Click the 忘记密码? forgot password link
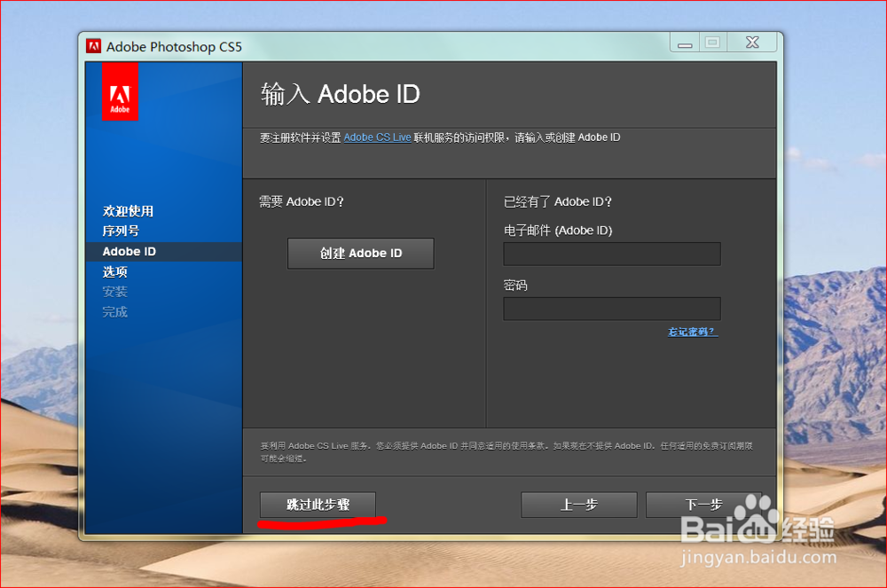This screenshot has height=588, width=887. (693, 332)
